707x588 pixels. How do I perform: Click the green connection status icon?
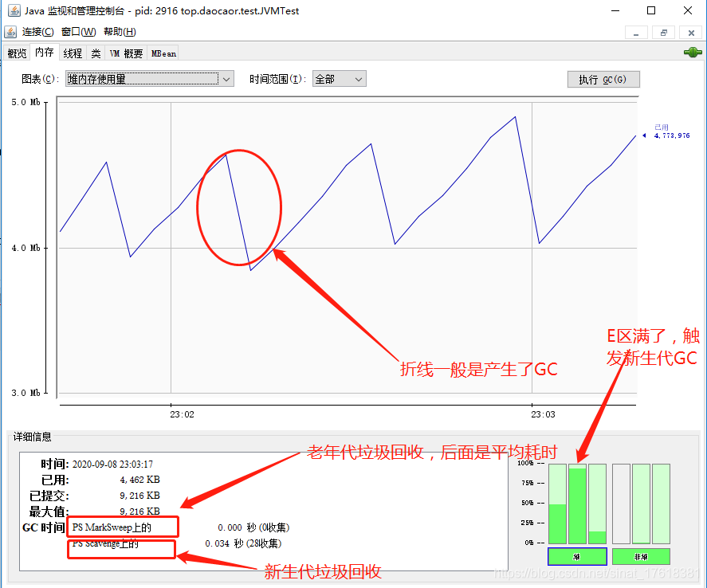[693, 53]
